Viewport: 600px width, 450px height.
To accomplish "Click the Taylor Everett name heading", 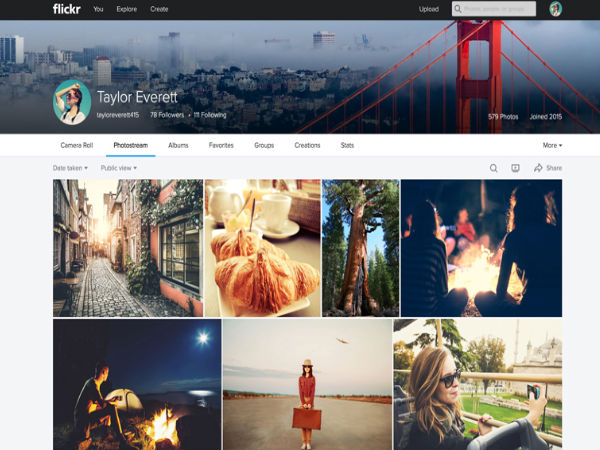I will [137, 97].
